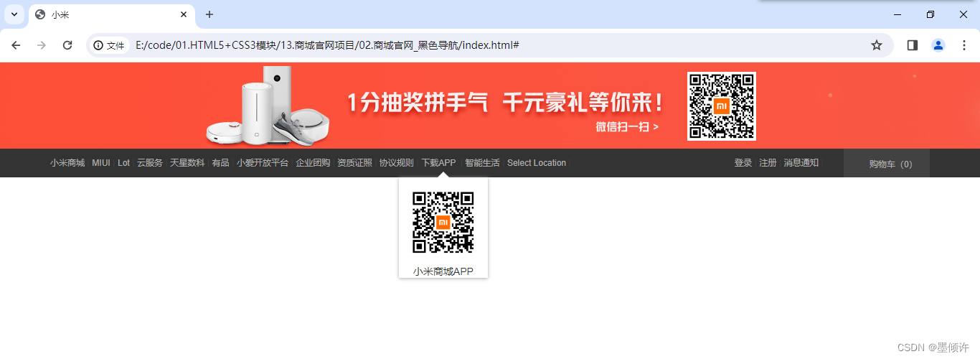This screenshot has width=980, height=359.
Task: Reload the page with refresh icon
Action: [67, 45]
